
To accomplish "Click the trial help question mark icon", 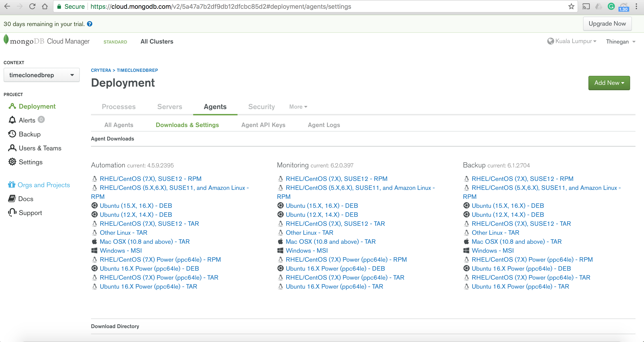I will [89, 24].
